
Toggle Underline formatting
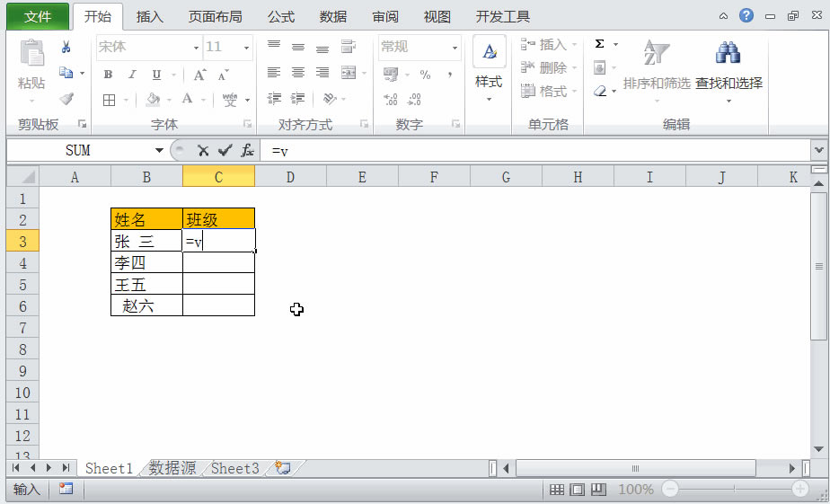tap(156, 75)
